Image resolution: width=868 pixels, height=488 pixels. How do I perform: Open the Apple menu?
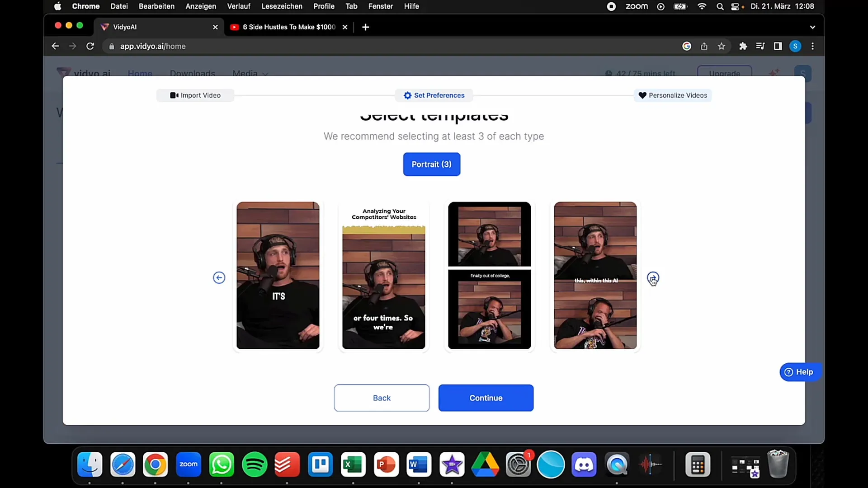[57, 6]
